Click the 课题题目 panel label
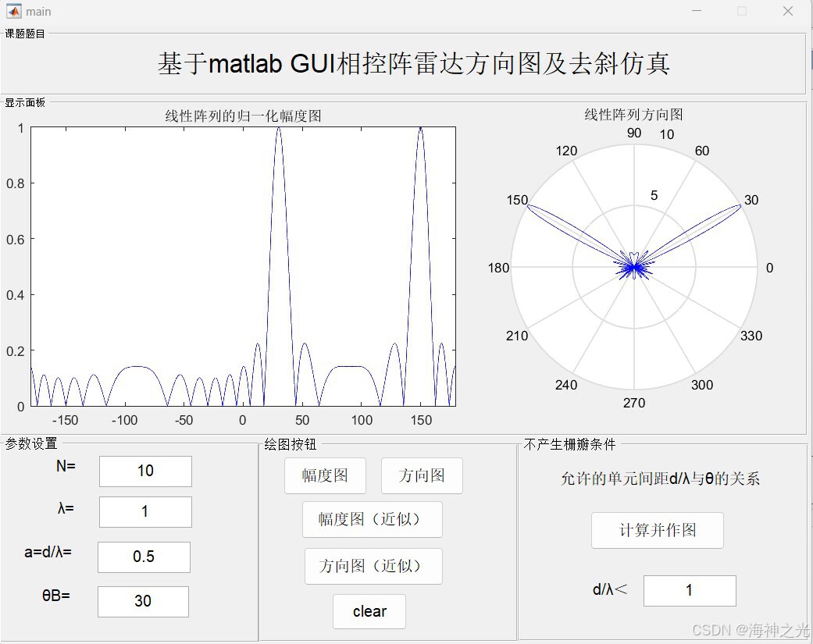The height and width of the screenshot is (644, 813). point(25,34)
